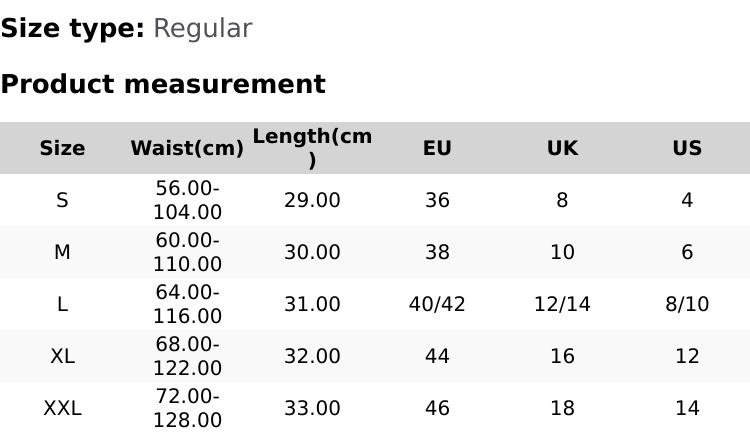
Task: Select the M size row cell
Action: [x=62, y=252]
